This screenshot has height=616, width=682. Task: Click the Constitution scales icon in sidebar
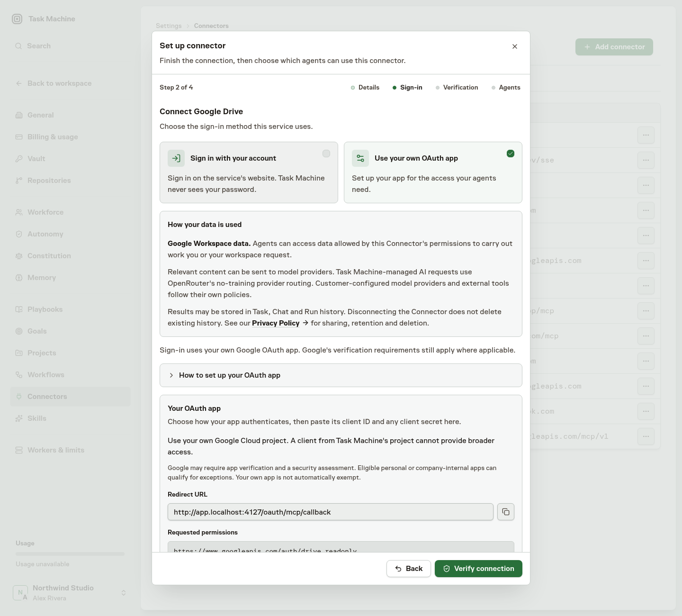click(x=19, y=256)
